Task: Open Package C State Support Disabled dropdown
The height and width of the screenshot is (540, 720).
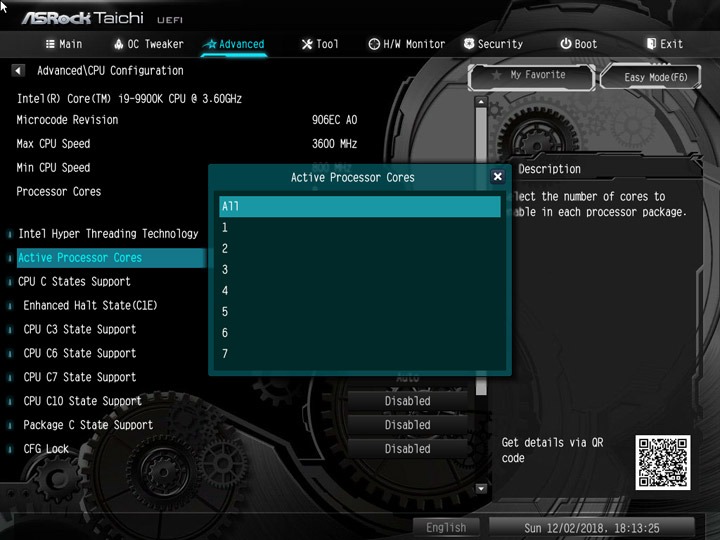Action: tap(407, 425)
